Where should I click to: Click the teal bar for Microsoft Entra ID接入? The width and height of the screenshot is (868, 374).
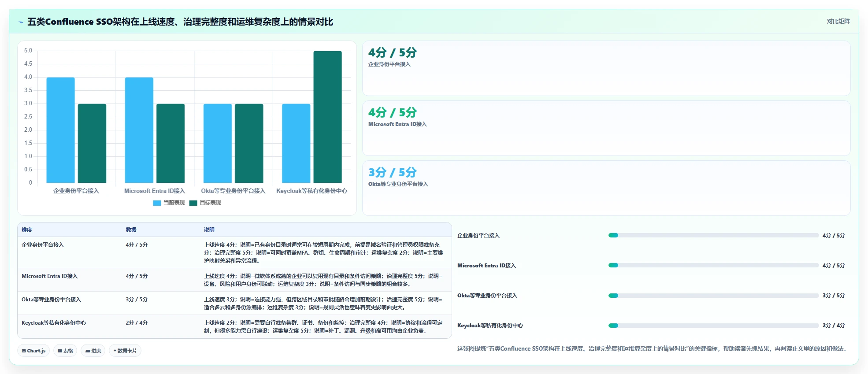pos(171,143)
